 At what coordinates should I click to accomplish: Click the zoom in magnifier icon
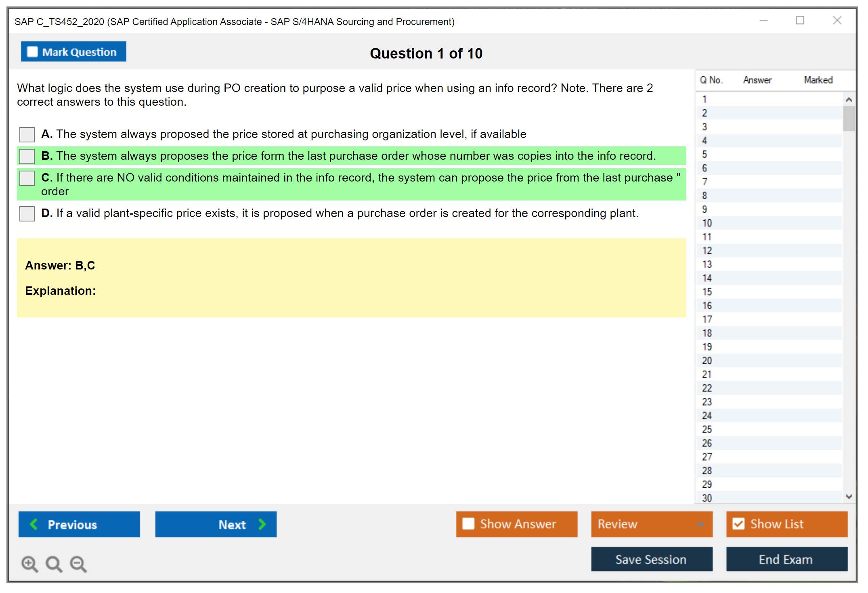[29, 564]
